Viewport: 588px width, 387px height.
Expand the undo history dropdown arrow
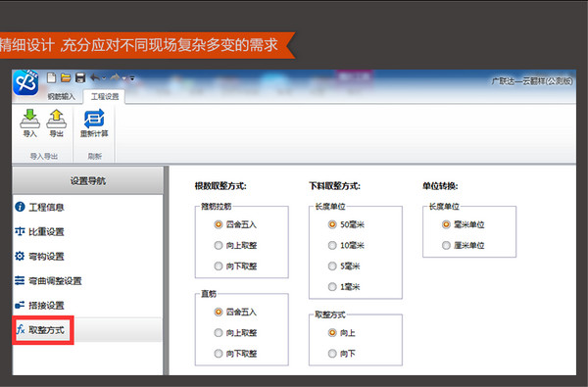click(104, 78)
